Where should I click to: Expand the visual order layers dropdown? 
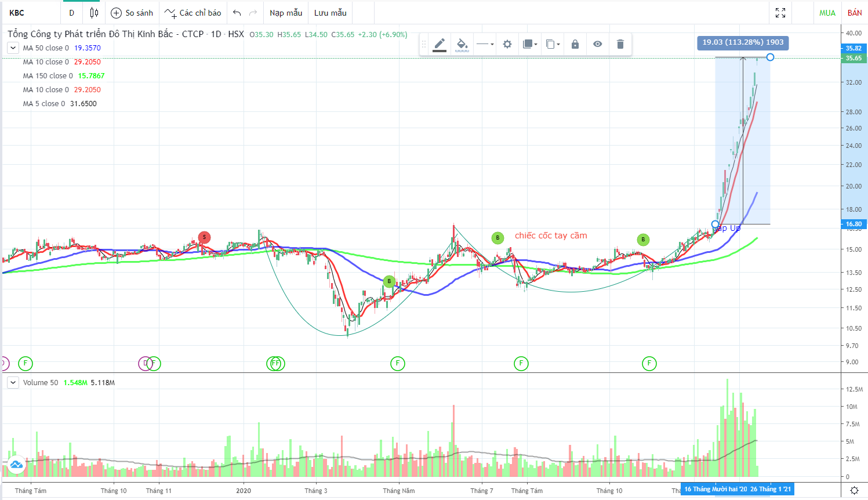pyautogui.click(x=530, y=44)
